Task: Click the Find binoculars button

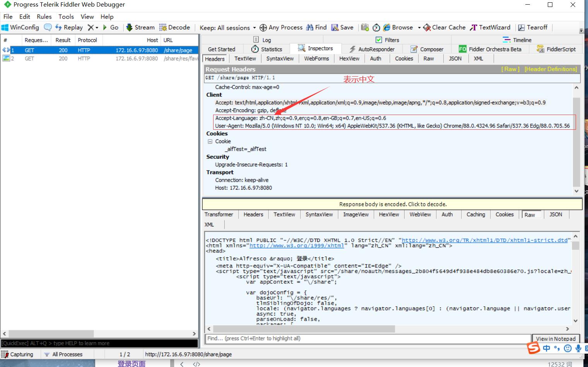Action: 316,27
